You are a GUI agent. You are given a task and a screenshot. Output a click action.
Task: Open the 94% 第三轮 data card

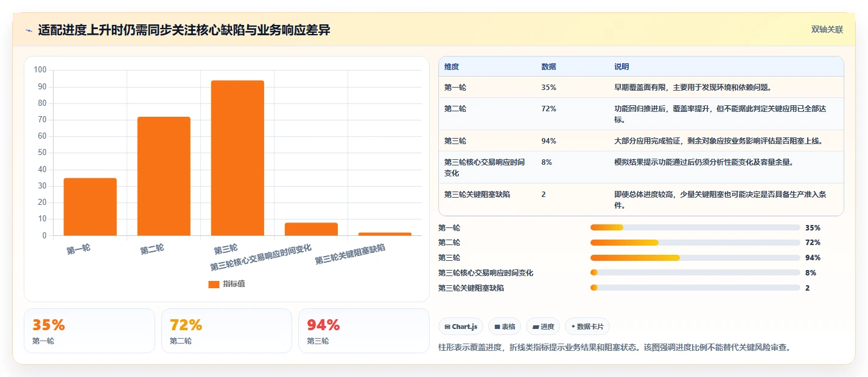click(x=364, y=331)
